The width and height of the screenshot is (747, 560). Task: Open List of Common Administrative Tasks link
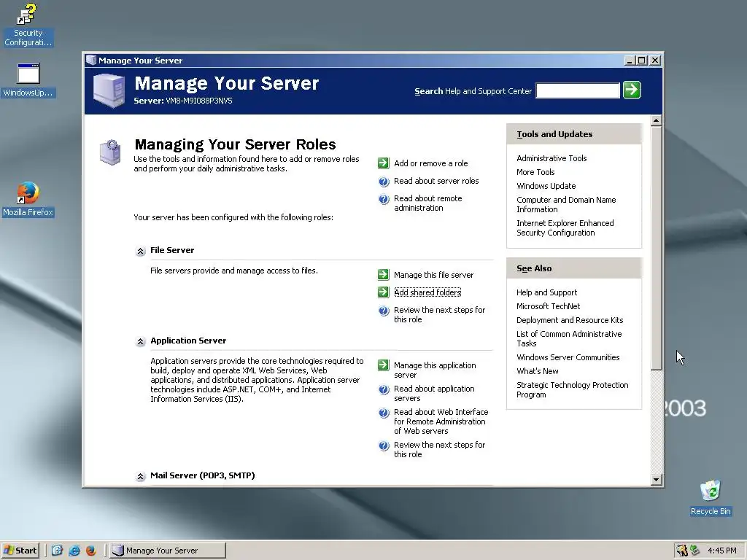click(x=569, y=338)
